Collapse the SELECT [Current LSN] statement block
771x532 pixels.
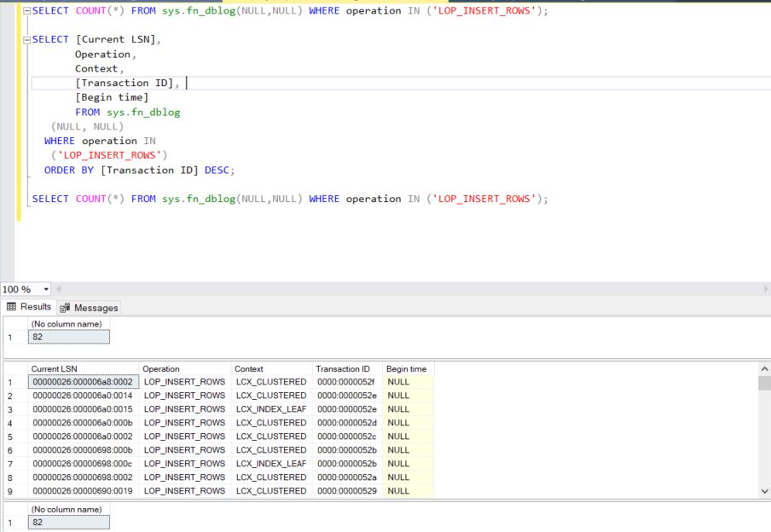(27, 40)
